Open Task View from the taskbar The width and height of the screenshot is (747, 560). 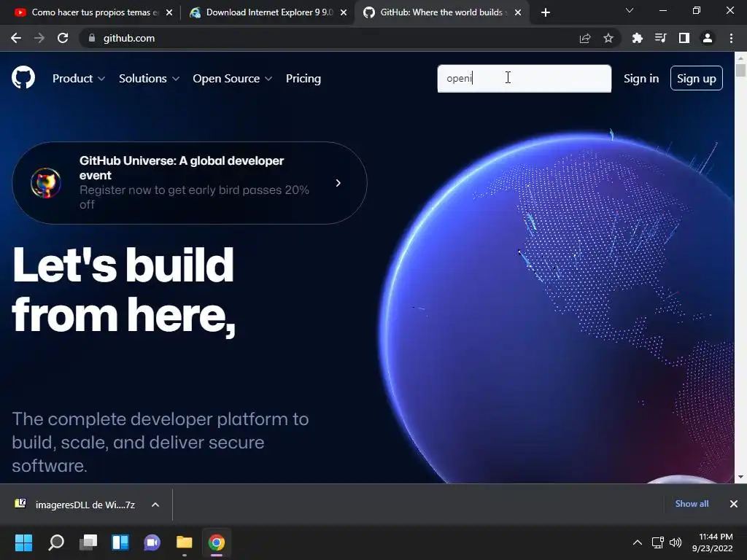pos(88,542)
